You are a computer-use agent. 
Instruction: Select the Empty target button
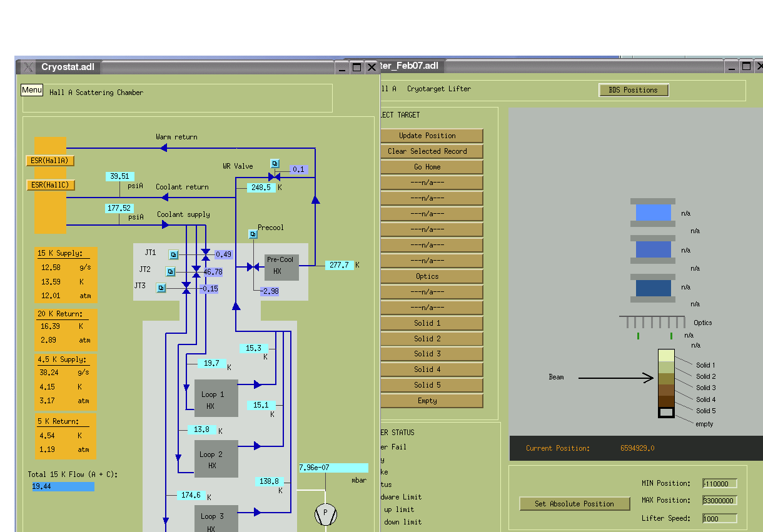point(432,401)
